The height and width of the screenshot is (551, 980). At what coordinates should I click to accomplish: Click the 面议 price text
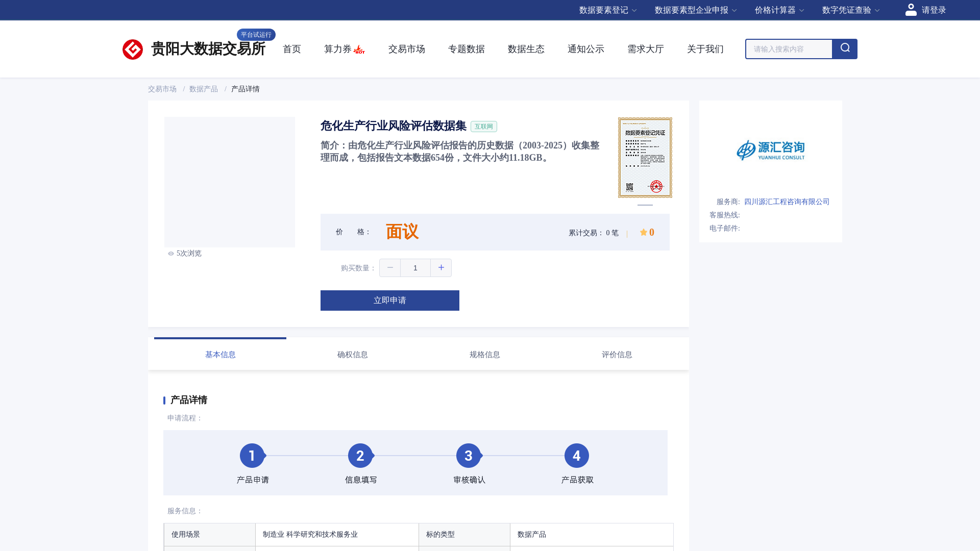click(x=402, y=232)
